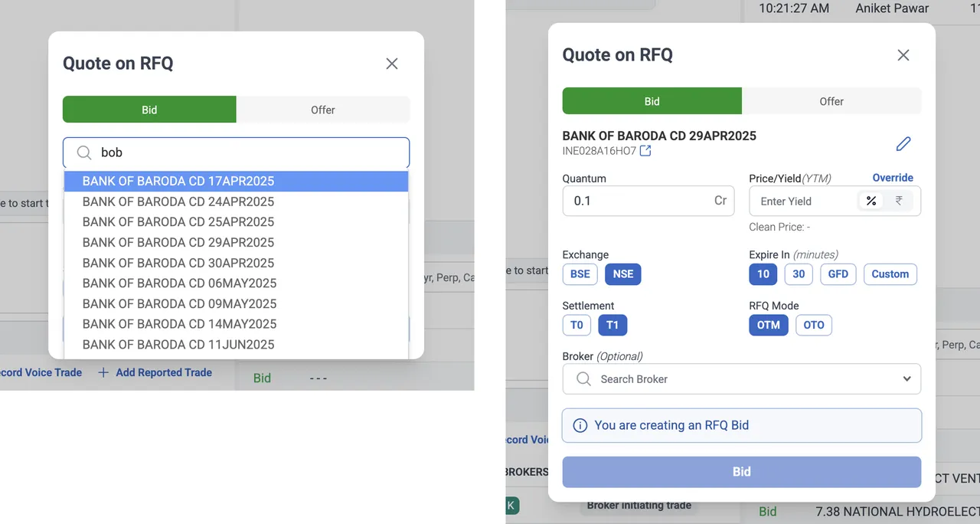Select OTM RFQ mode

coord(769,325)
